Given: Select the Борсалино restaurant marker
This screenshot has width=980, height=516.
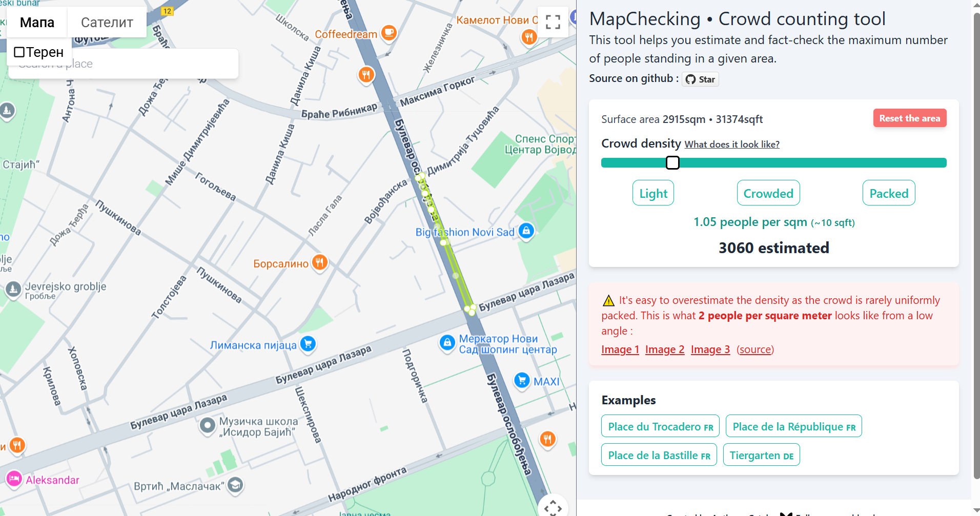Looking at the screenshot, I should tap(320, 263).
